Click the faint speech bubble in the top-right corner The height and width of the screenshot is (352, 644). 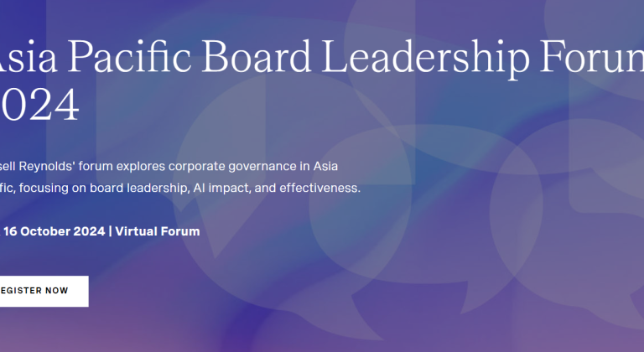click(604, 25)
